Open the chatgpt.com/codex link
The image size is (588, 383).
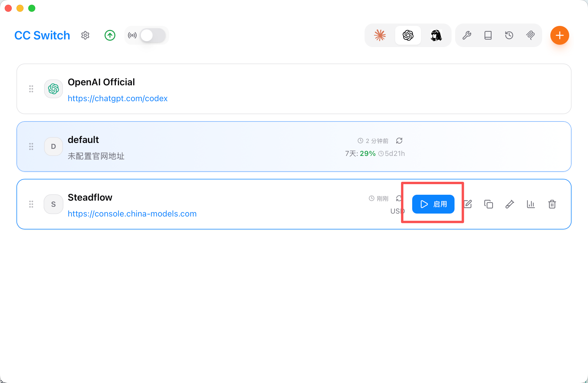[x=118, y=98]
